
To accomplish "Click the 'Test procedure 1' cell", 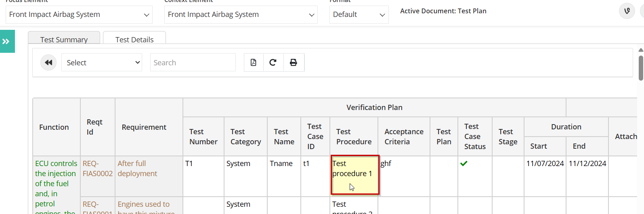I will (x=355, y=175).
